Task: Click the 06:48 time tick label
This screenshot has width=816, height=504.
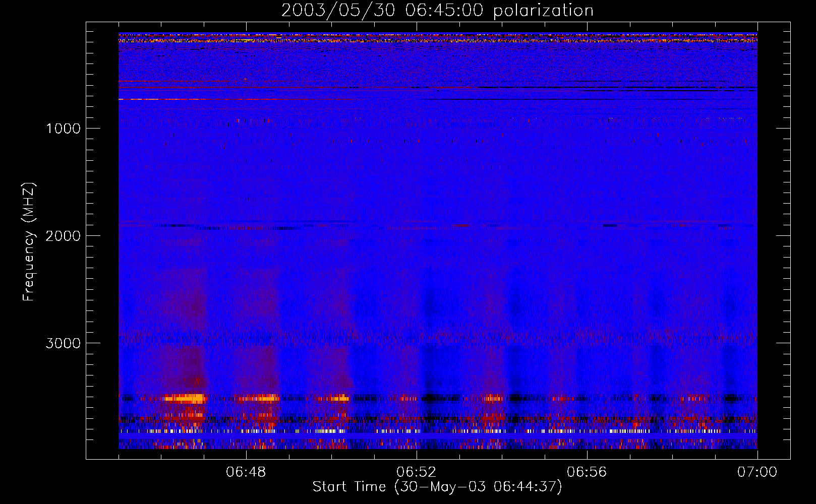Action: pos(246,472)
